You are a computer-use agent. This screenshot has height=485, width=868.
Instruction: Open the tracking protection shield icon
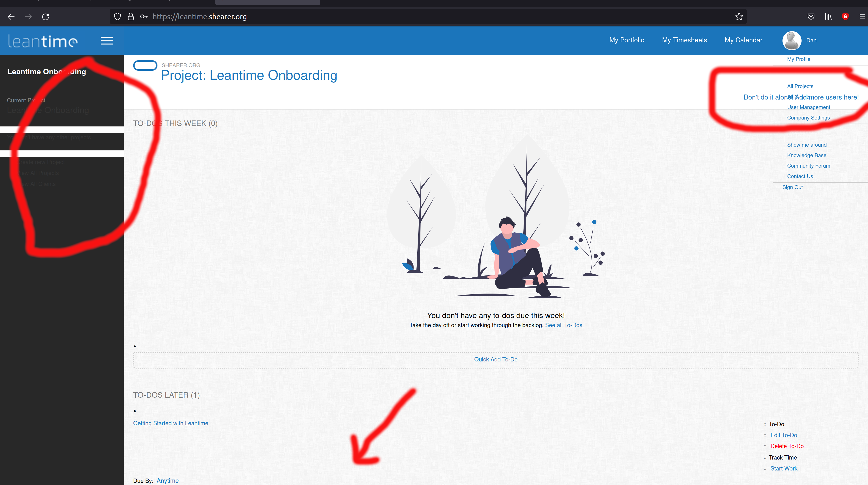117,16
